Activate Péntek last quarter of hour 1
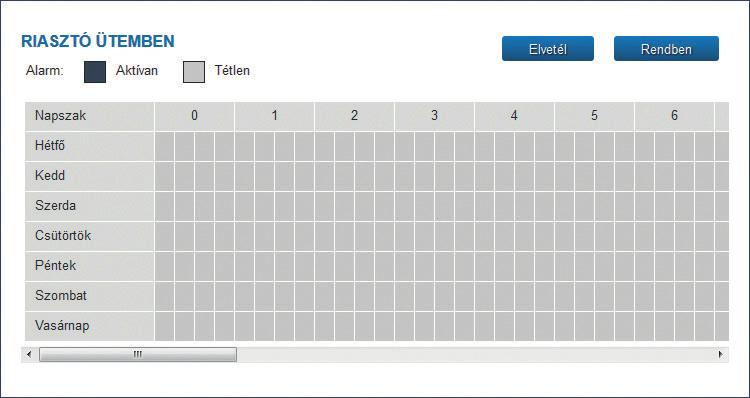 click(304, 266)
